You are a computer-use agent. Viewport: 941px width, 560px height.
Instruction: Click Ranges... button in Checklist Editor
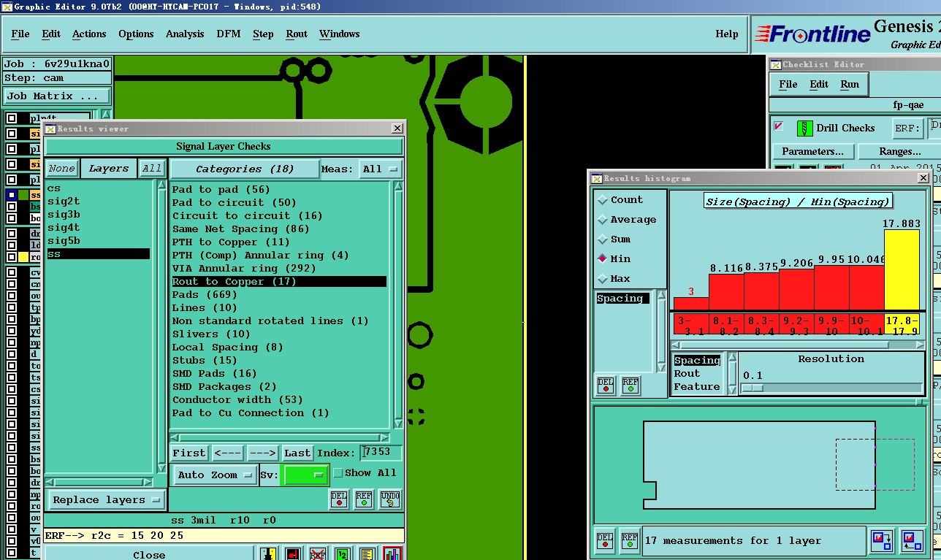click(x=899, y=152)
